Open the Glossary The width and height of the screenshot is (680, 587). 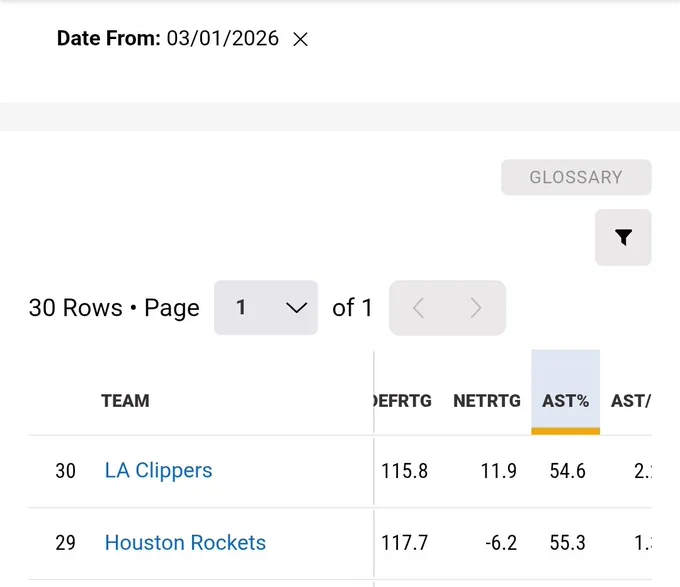click(576, 177)
